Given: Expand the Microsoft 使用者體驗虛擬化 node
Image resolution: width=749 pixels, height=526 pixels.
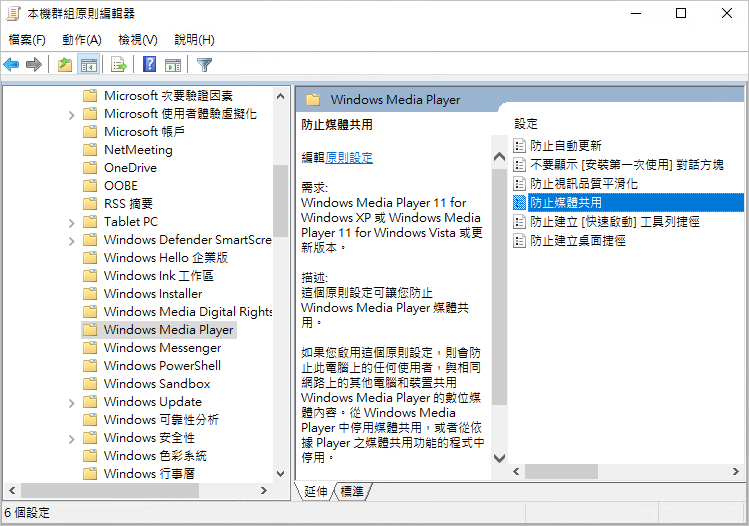Looking at the screenshot, I should tap(72, 115).
